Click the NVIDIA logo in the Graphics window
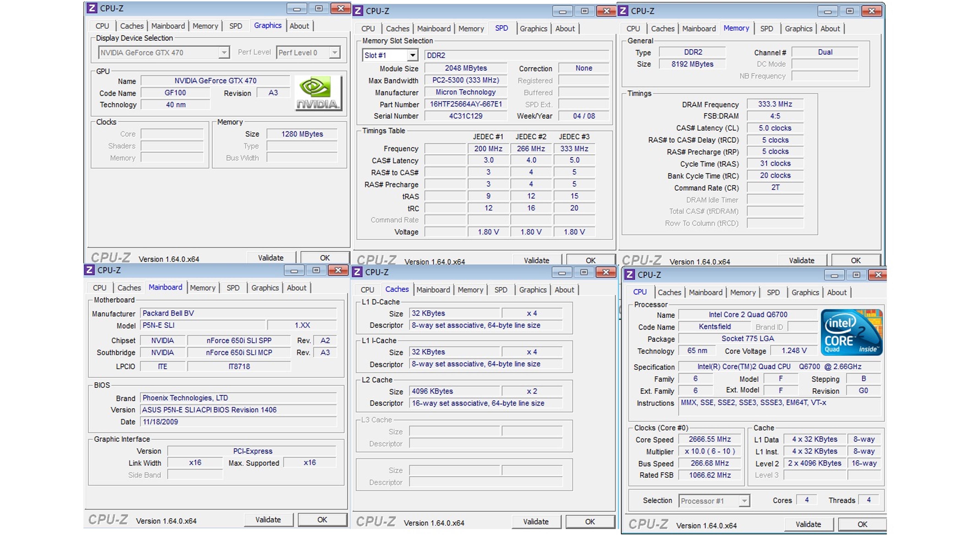The width and height of the screenshot is (980, 540). [318, 93]
